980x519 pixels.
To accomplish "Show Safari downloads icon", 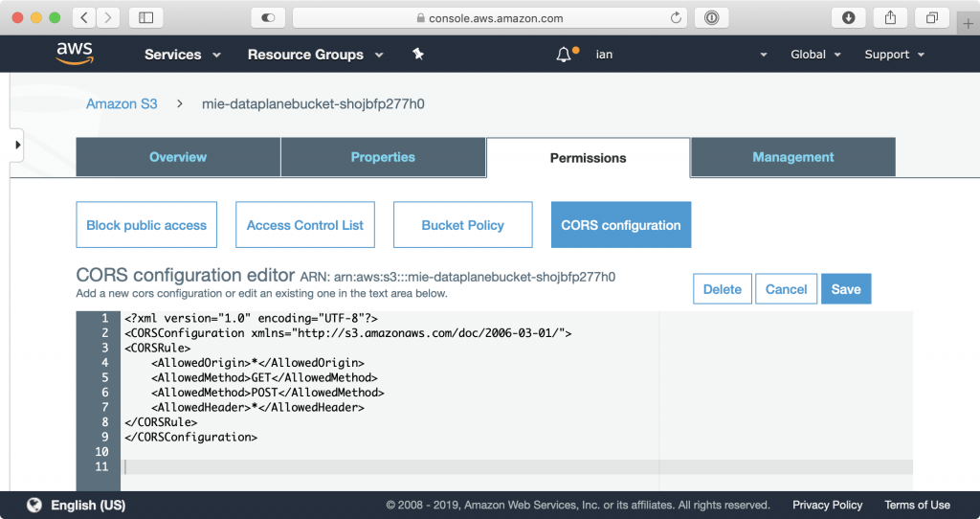I will click(848, 17).
